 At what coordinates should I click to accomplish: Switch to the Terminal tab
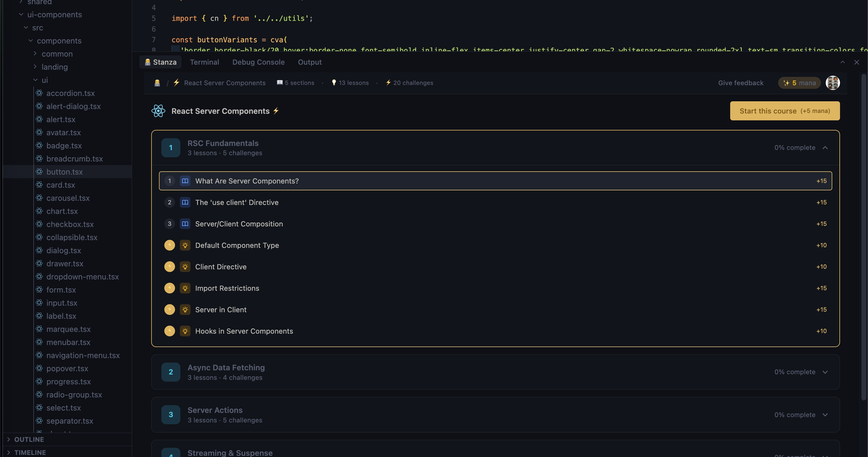[204, 62]
